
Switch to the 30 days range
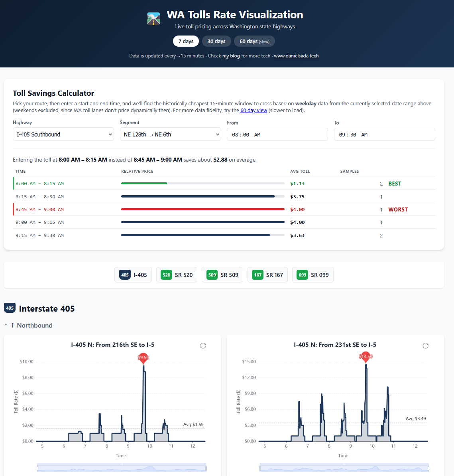click(x=216, y=41)
